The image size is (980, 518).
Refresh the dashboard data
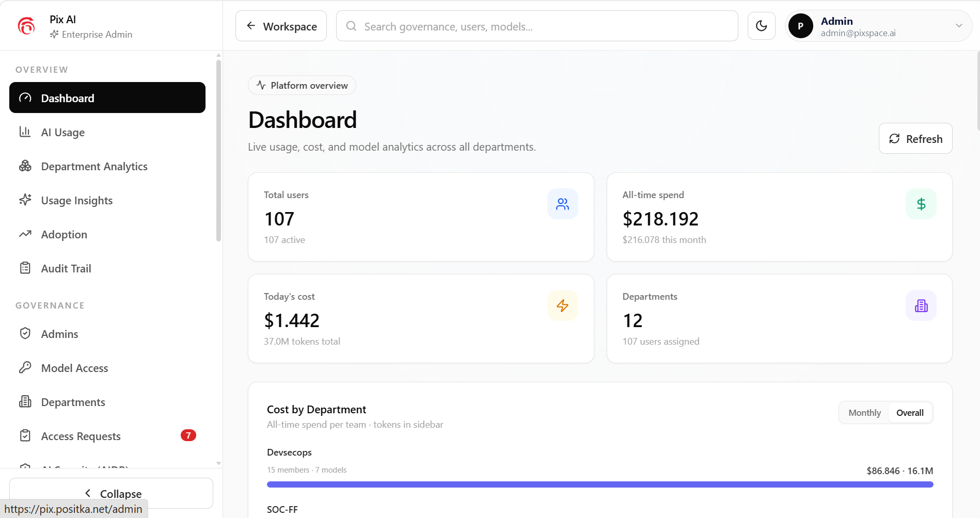[x=915, y=138]
